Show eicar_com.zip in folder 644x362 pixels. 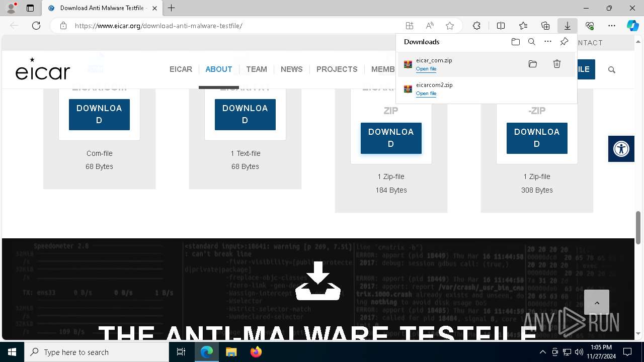pos(533,64)
